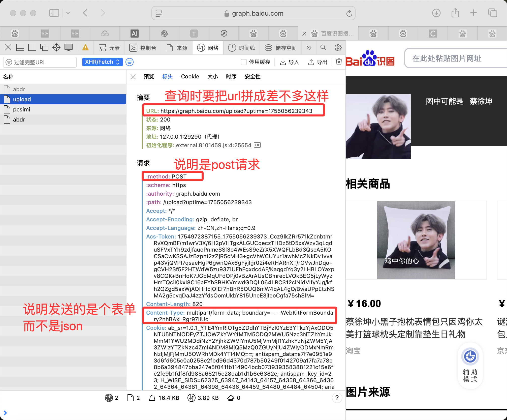Open a new tab with the plus icon
The image size is (507, 420).
point(474,13)
